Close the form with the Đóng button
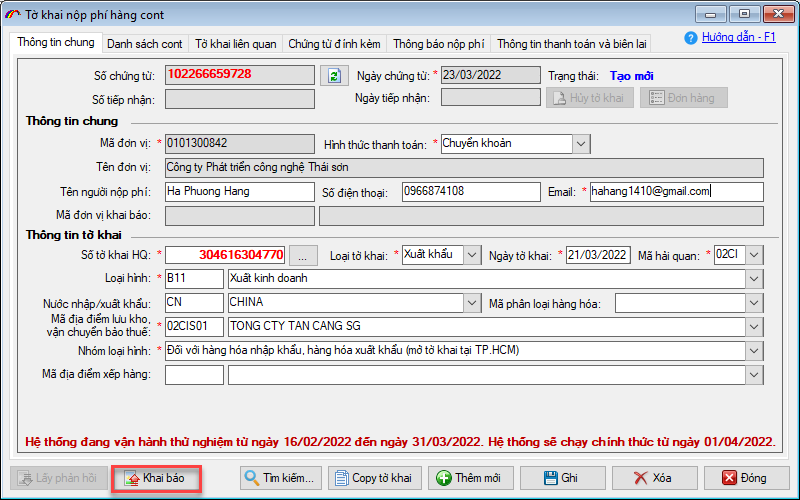 pos(746,478)
